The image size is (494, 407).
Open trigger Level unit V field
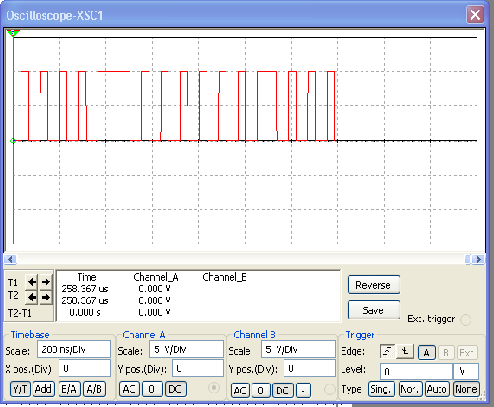[x=466, y=371]
